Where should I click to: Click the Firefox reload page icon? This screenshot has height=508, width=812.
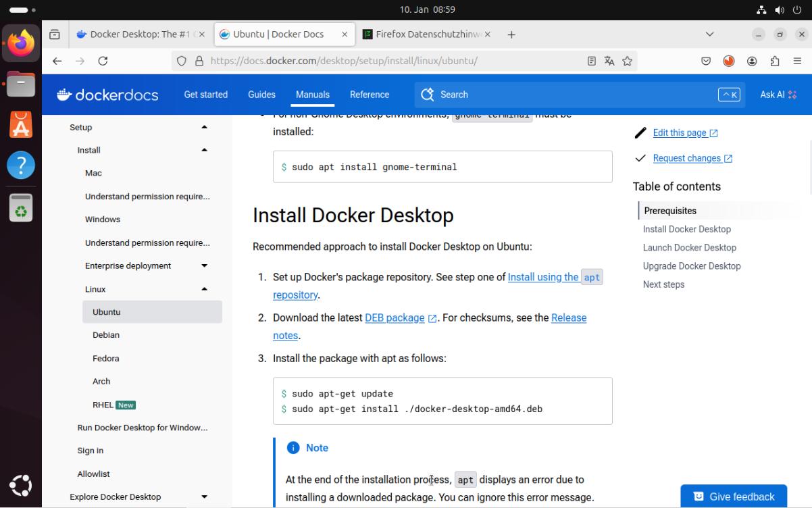(x=103, y=61)
